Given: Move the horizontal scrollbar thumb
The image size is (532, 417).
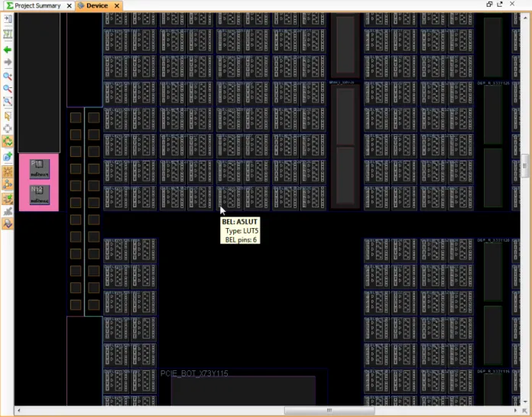Looking at the screenshot, I should pyautogui.click(x=329, y=411).
